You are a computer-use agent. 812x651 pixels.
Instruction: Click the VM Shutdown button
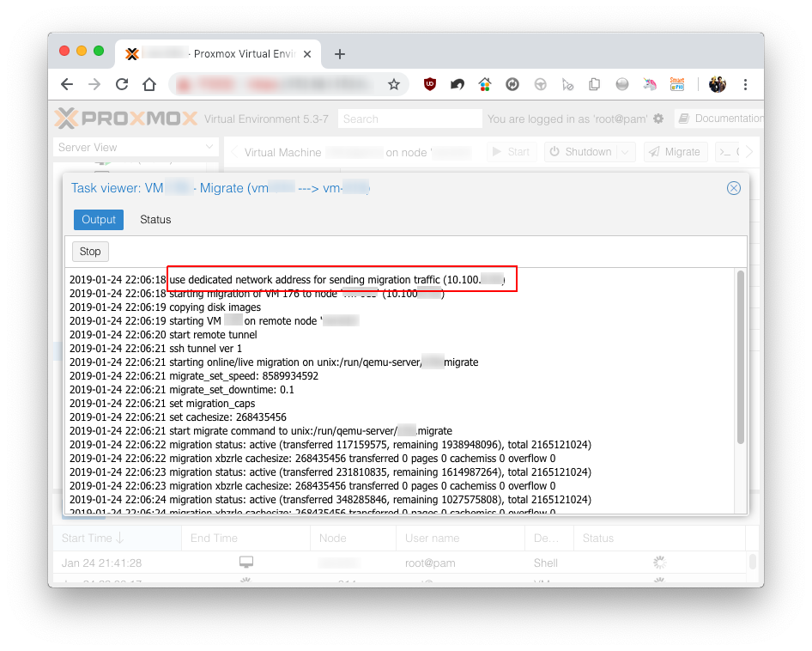click(x=580, y=152)
